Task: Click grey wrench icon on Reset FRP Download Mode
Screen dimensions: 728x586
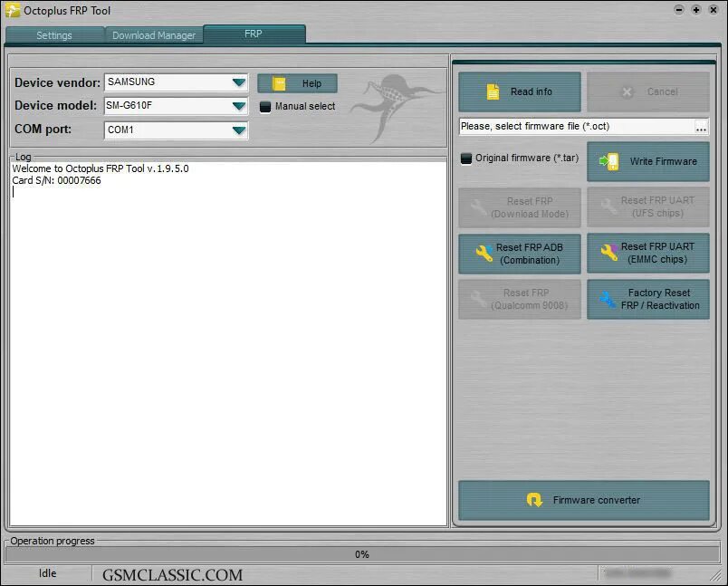Action: [479, 207]
